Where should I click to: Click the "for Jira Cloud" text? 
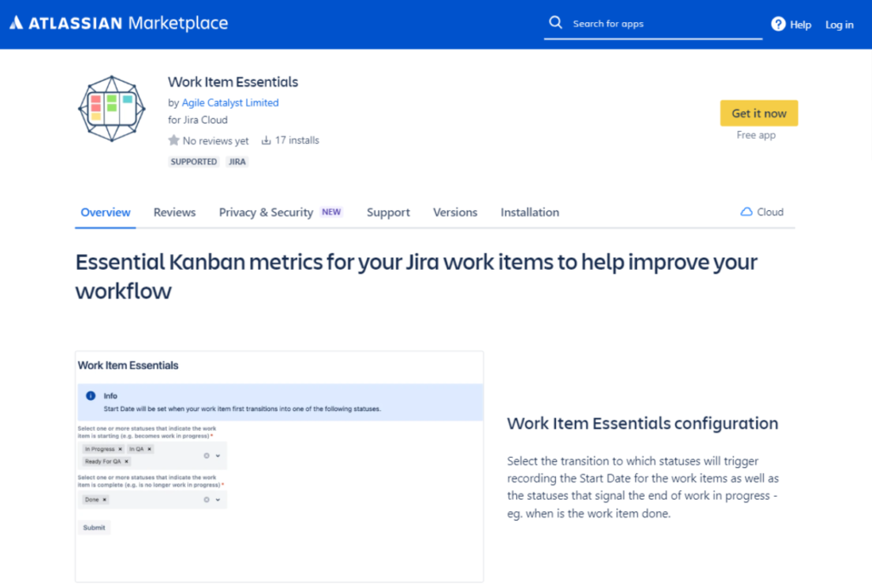tap(198, 119)
